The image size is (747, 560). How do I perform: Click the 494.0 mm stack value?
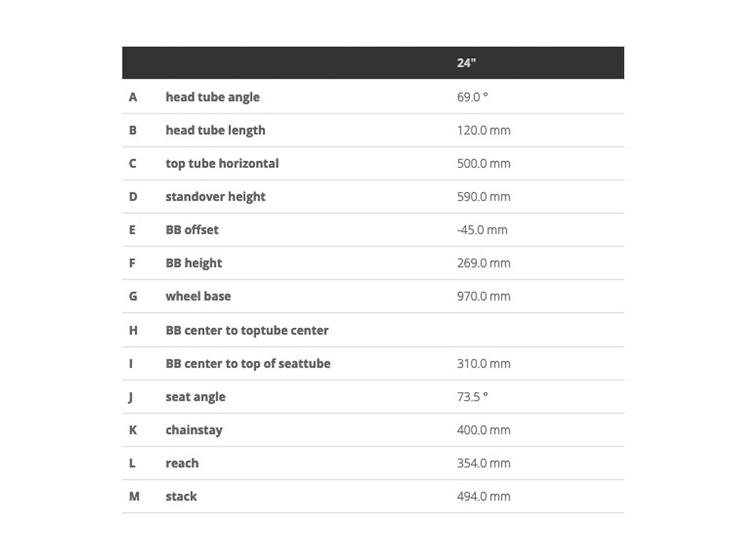pos(484,496)
